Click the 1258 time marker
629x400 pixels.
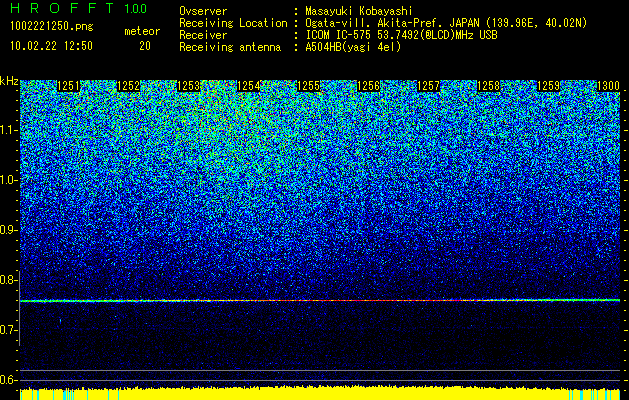(489, 86)
